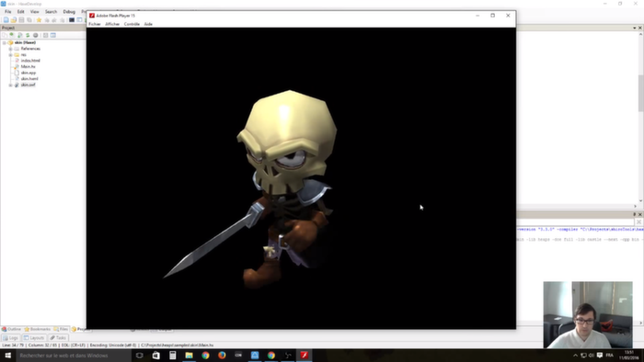Open the Debug menu in HaxeDevelop
The width and height of the screenshot is (644, 362).
69,12
